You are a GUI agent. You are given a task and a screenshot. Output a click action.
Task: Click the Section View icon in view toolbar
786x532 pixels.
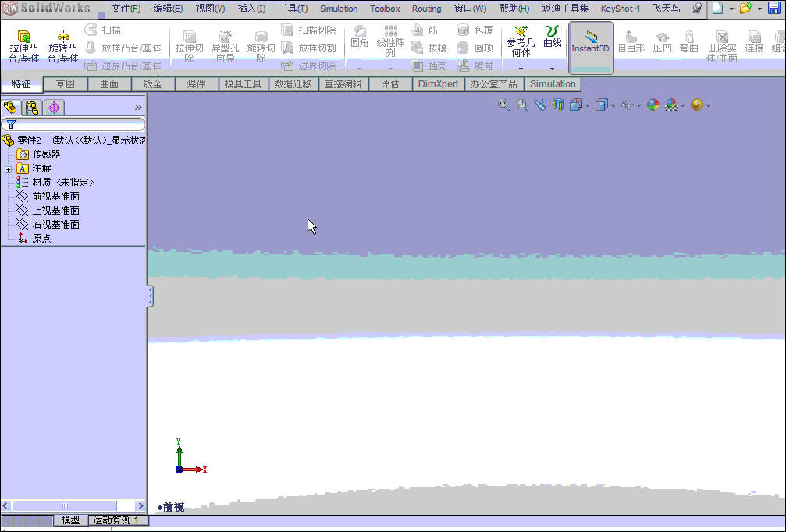558,105
